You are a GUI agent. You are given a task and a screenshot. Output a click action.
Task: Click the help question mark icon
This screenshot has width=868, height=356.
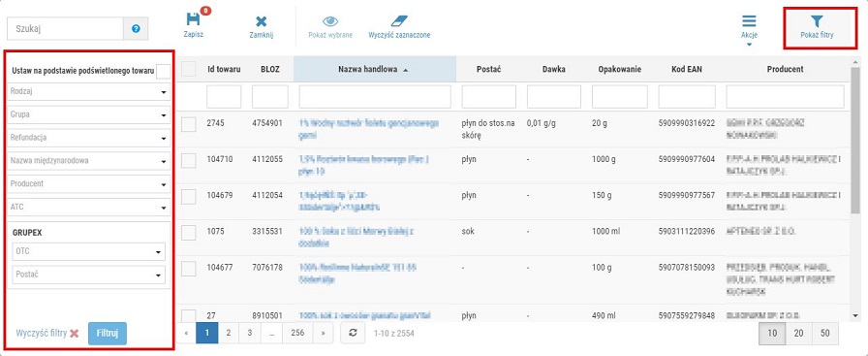point(136,29)
